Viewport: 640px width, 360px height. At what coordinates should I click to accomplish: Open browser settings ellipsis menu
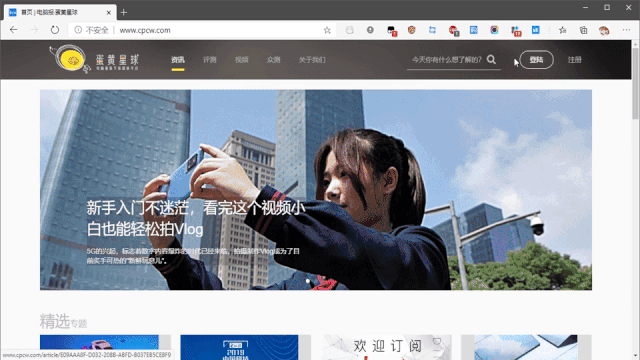626,30
